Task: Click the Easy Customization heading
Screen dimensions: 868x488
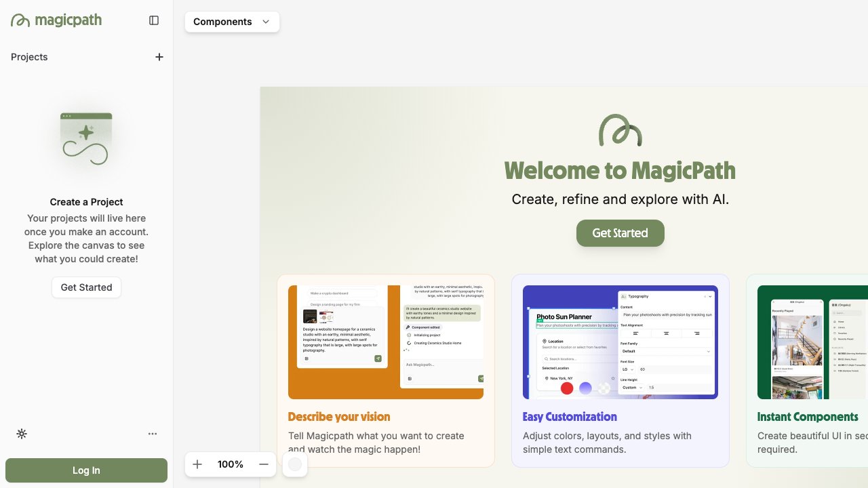Action: [570, 417]
